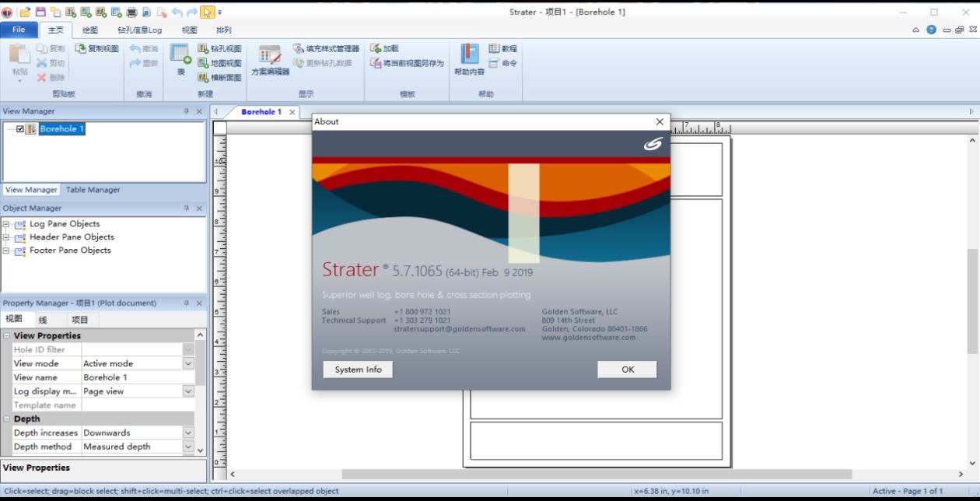Open the 教程 tutorial from the ribbon
Viewport: 980px width, 501px height.
click(503, 48)
